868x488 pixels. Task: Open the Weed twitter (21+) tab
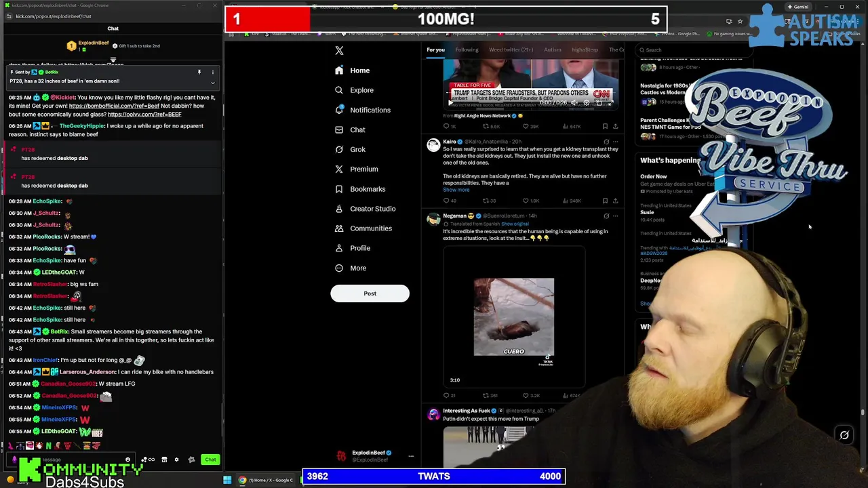point(511,49)
